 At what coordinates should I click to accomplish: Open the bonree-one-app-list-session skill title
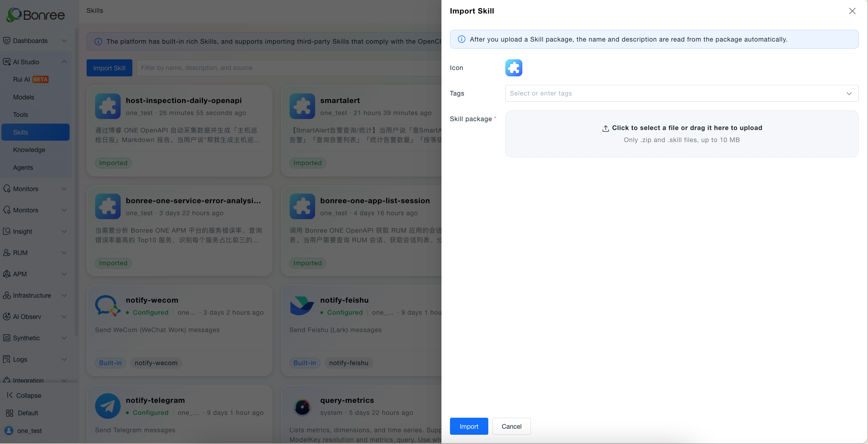375,201
